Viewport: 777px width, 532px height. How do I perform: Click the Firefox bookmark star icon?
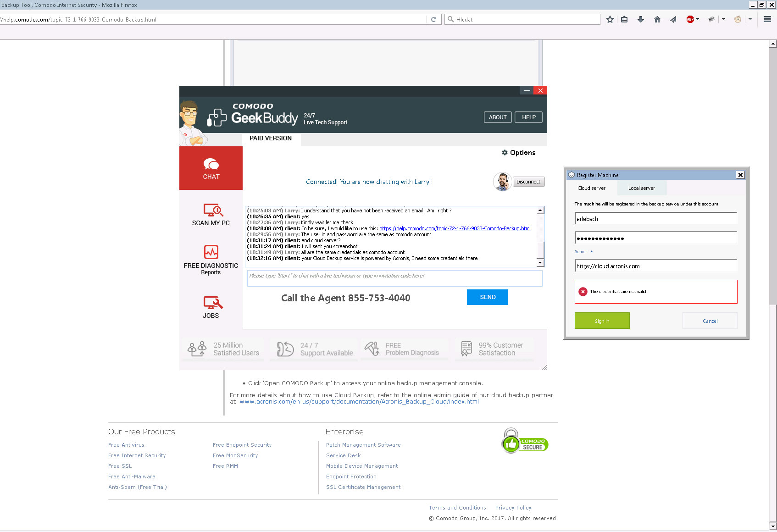[610, 19]
